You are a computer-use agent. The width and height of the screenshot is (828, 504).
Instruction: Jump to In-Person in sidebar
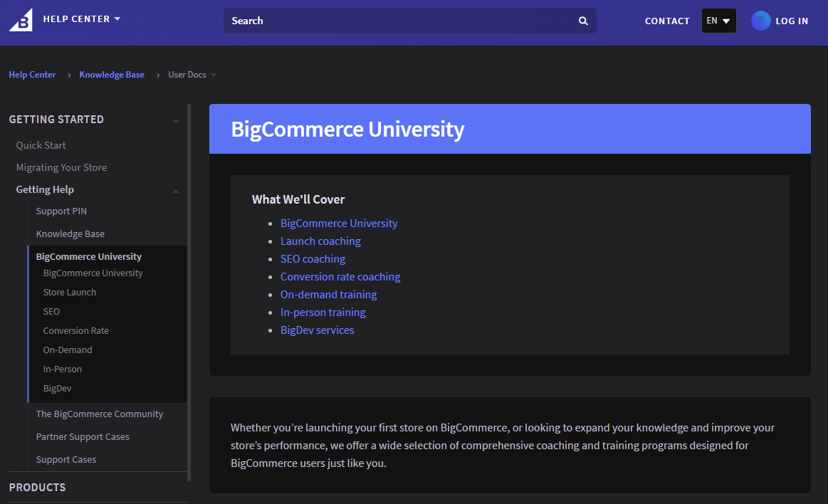click(x=63, y=369)
